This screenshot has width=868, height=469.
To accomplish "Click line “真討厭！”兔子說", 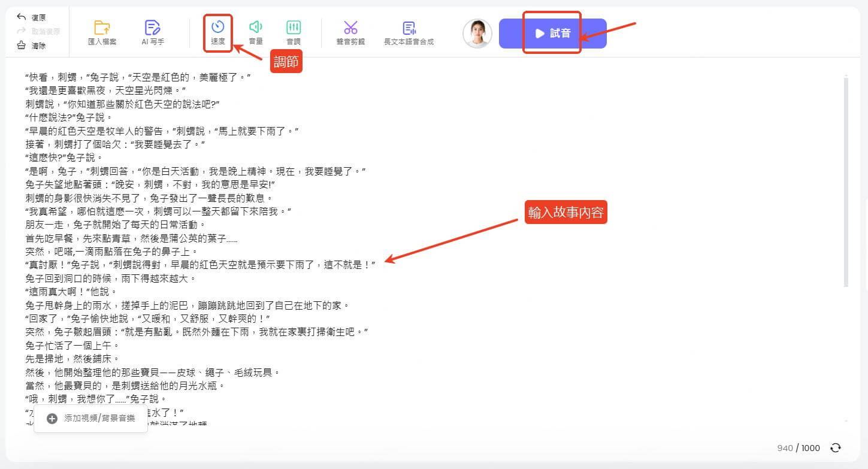I will pos(200,265).
